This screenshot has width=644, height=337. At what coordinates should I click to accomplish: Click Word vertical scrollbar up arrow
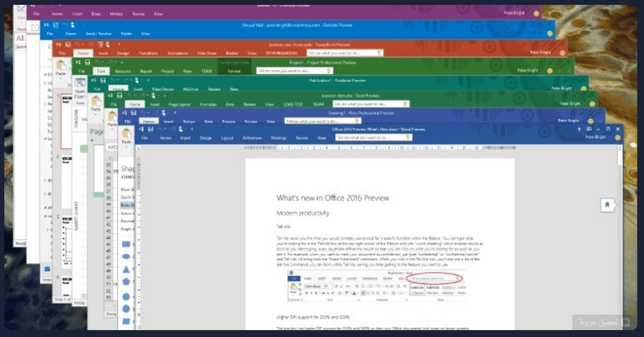point(620,147)
